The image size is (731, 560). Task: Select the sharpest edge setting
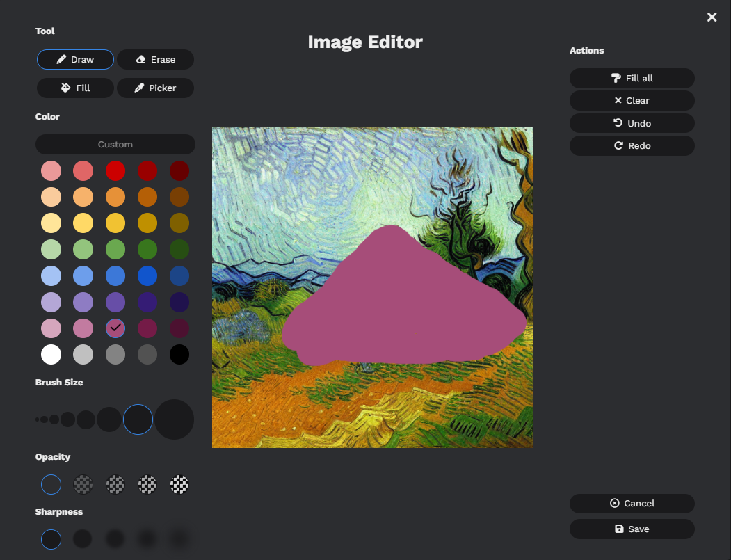[51, 540]
